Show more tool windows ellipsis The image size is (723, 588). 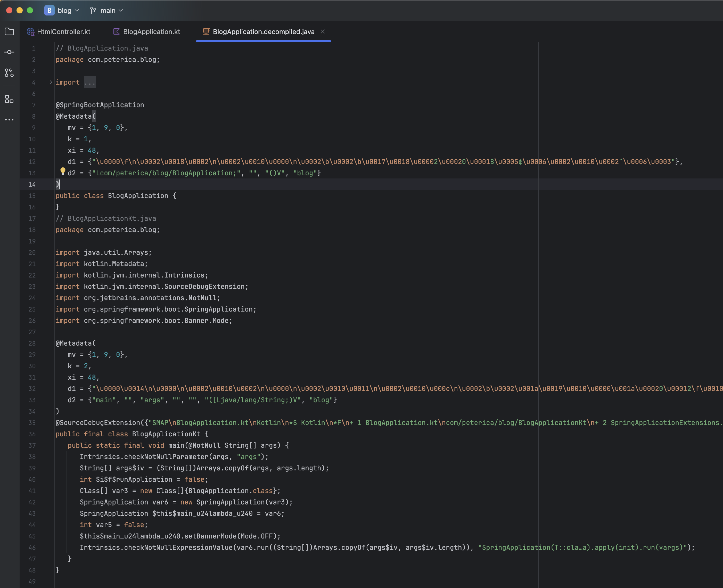pyautogui.click(x=9, y=120)
